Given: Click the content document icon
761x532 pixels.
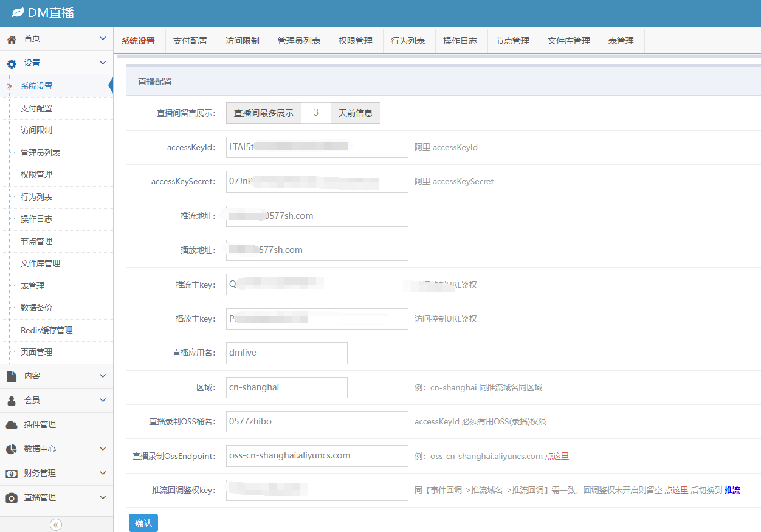Looking at the screenshot, I should (x=12, y=376).
